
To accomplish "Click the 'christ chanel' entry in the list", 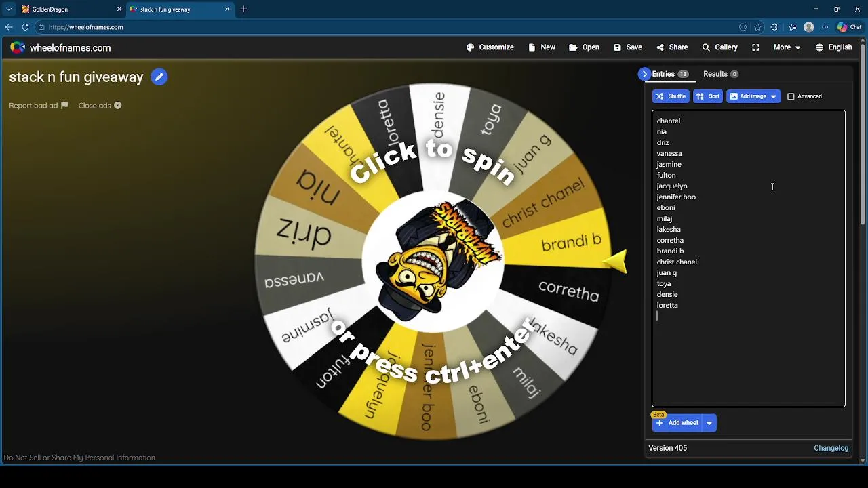I will [x=676, y=262].
